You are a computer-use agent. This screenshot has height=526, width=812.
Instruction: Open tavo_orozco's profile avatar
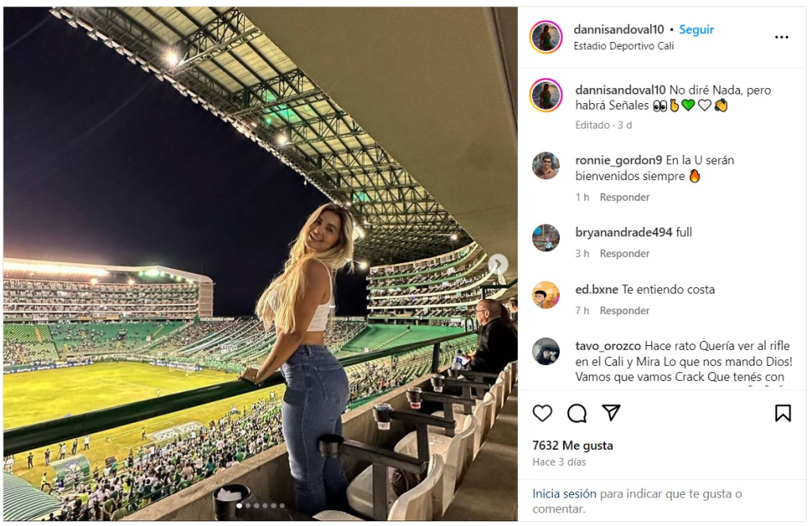(546, 351)
